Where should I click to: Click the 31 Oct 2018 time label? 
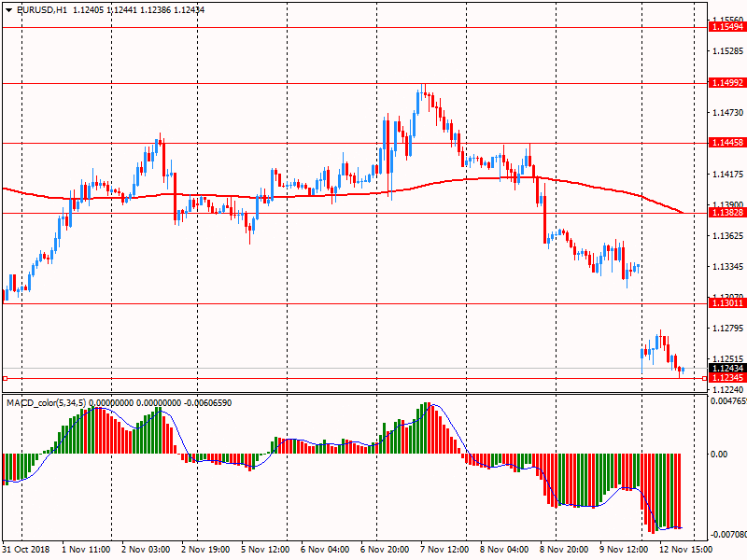point(25,550)
